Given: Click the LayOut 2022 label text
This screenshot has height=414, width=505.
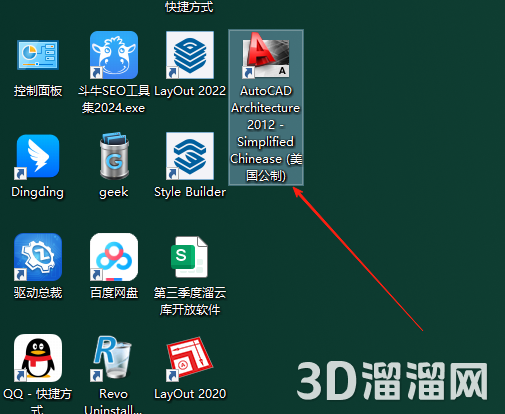Looking at the screenshot, I should [190, 91].
